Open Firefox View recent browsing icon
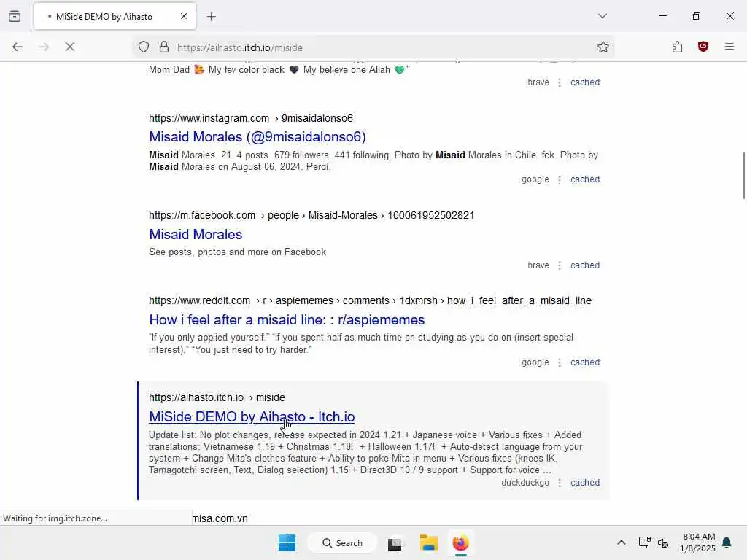This screenshot has width=747, height=560. point(15,16)
